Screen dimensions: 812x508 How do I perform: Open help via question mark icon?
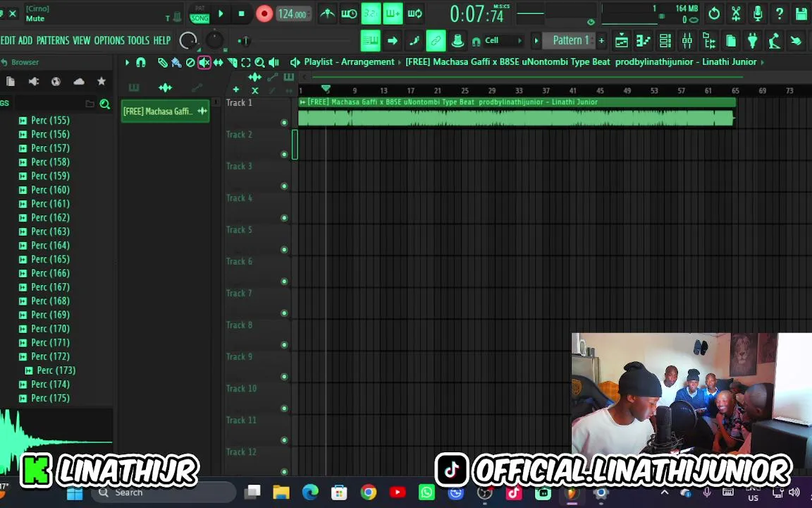click(x=780, y=13)
